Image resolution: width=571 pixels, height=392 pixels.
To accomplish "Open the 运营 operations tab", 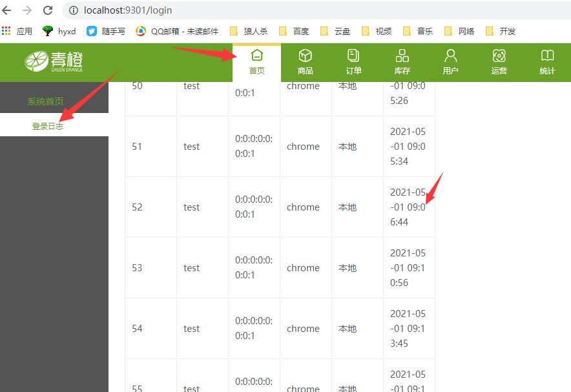I will (499, 63).
